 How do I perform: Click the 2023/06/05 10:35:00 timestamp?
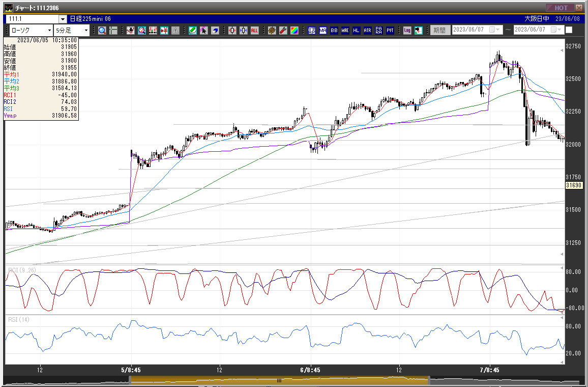coord(47,40)
